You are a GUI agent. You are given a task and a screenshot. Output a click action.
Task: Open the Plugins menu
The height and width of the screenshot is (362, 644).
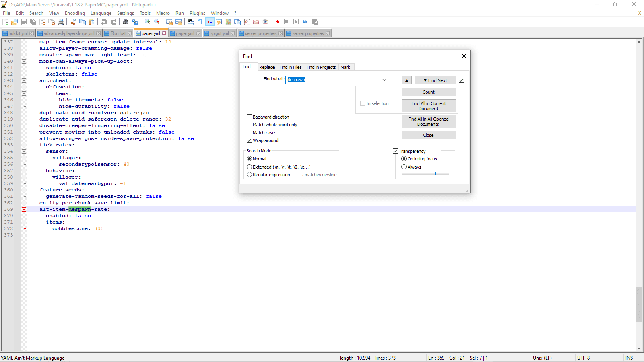coord(197,13)
